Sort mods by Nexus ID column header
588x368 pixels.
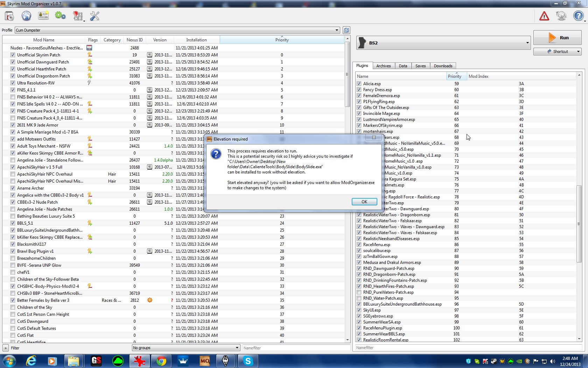pyautogui.click(x=134, y=40)
